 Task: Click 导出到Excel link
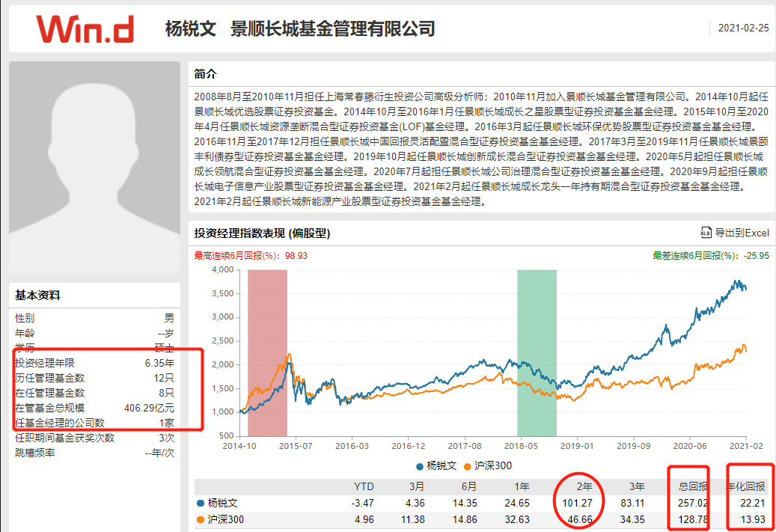[742, 233]
